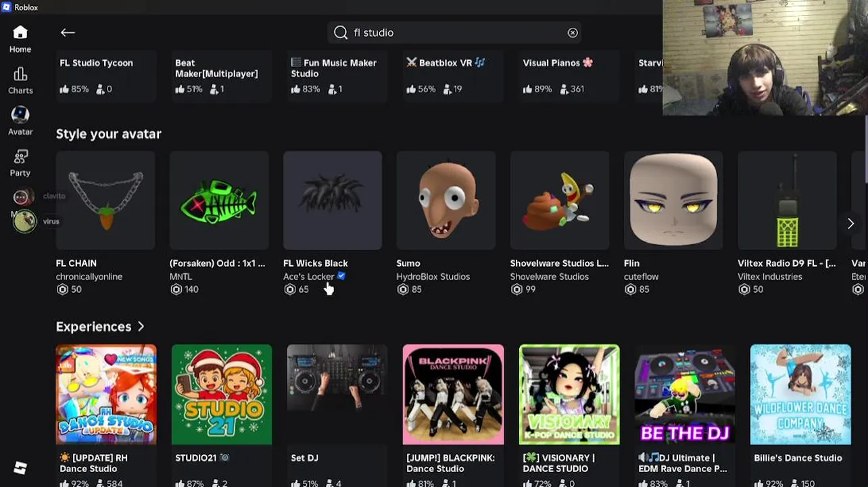Open the Set DJ experience thumbnail
Screen dimensions: 868x487
(x=337, y=394)
